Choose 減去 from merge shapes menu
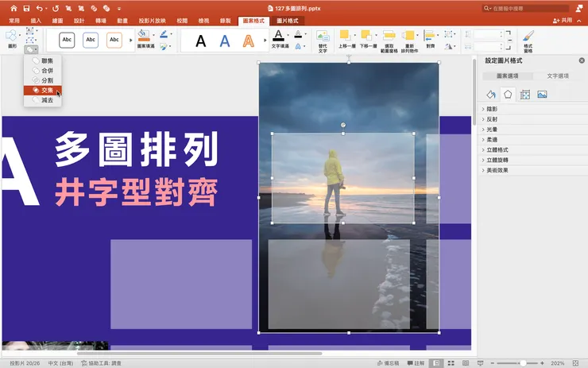588x368 pixels. tap(42, 100)
